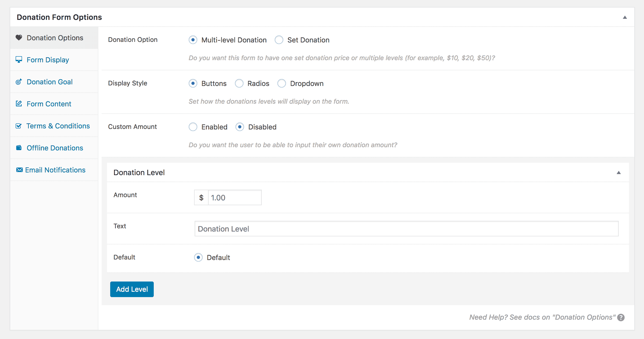Click the Add Level button
644x339 pixels.
coord(132,289)
